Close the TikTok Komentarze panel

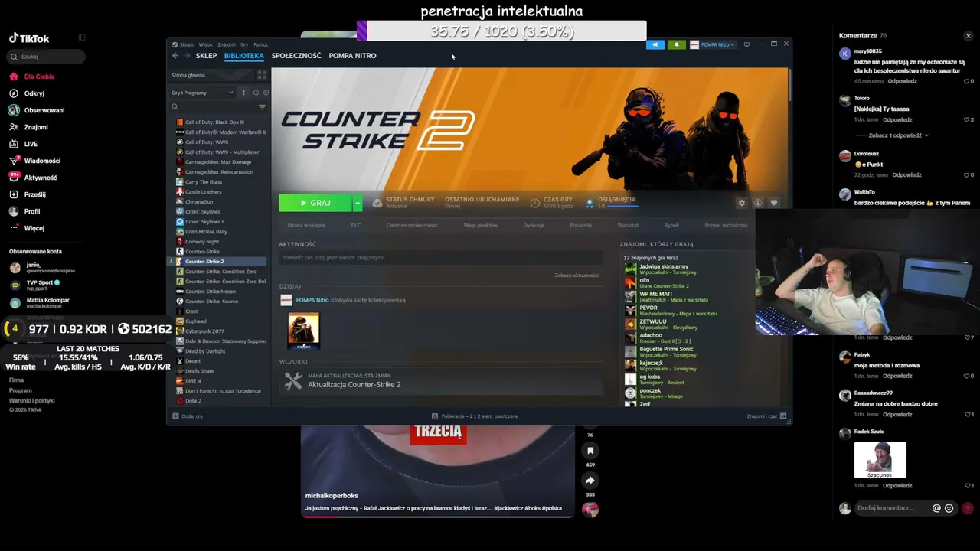point(968,36)
